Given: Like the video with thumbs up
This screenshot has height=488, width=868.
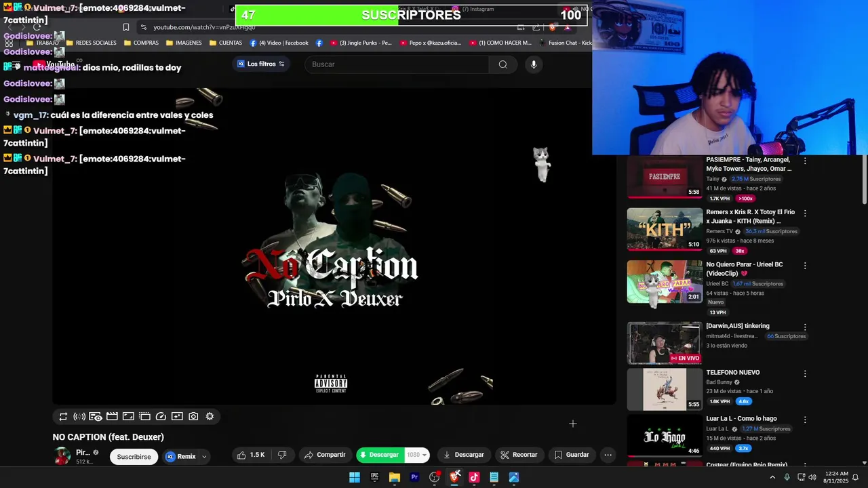Looking at the screenshot, I should point(251,455).
